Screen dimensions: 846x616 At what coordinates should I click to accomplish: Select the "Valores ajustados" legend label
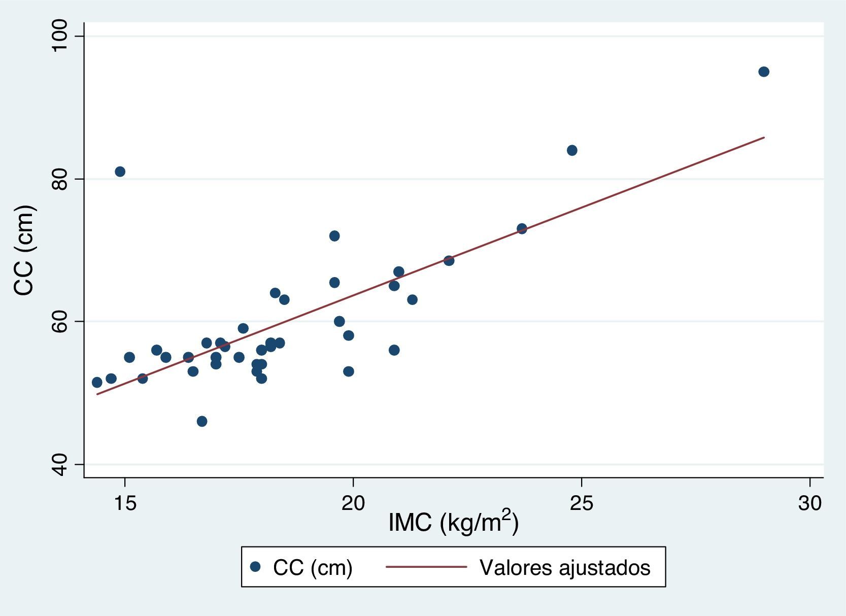[564, 567]
